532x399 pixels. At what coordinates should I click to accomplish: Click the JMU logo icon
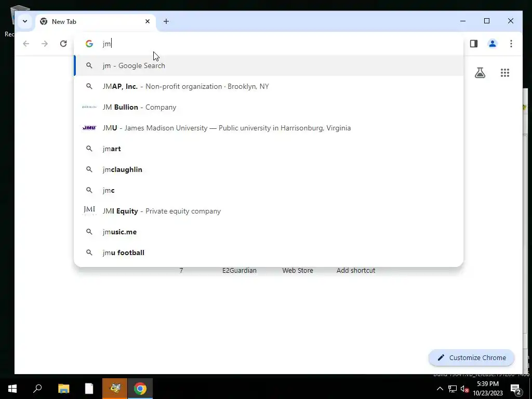pyautogui.click(x=89, y=128)
